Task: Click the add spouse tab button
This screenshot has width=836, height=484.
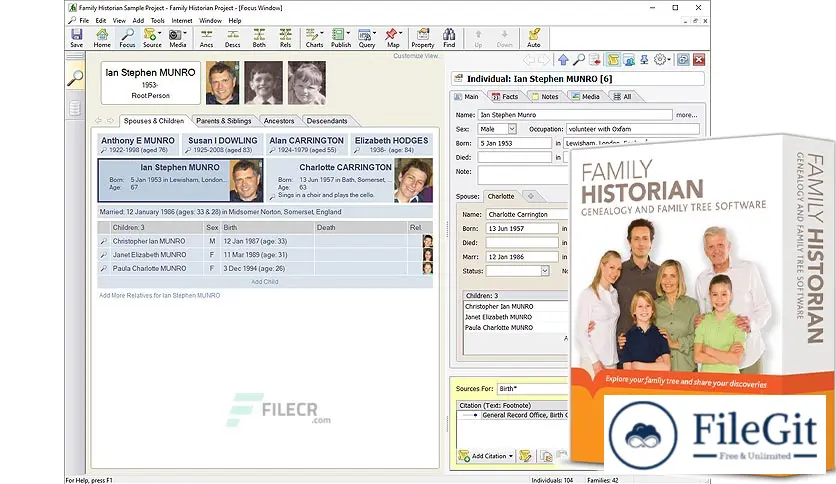Action: 530,196
